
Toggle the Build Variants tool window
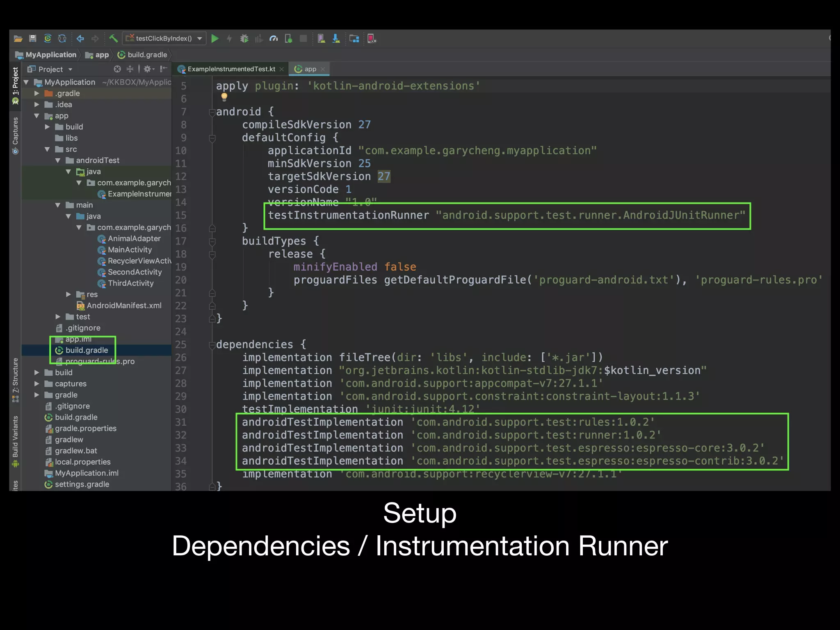15,441
